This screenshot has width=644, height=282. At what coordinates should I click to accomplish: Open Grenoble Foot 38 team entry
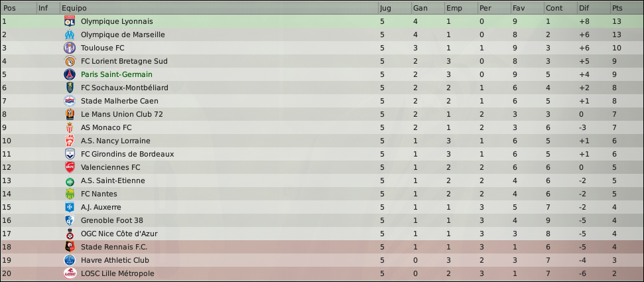point(112,220)
